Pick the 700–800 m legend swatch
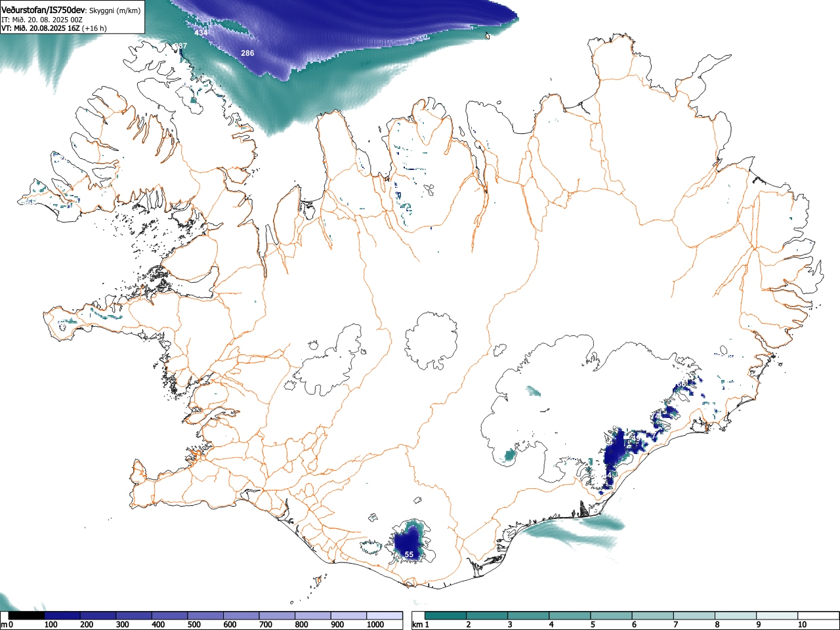The width and height of the screenshot is (840, 630). tap(277, 616)
